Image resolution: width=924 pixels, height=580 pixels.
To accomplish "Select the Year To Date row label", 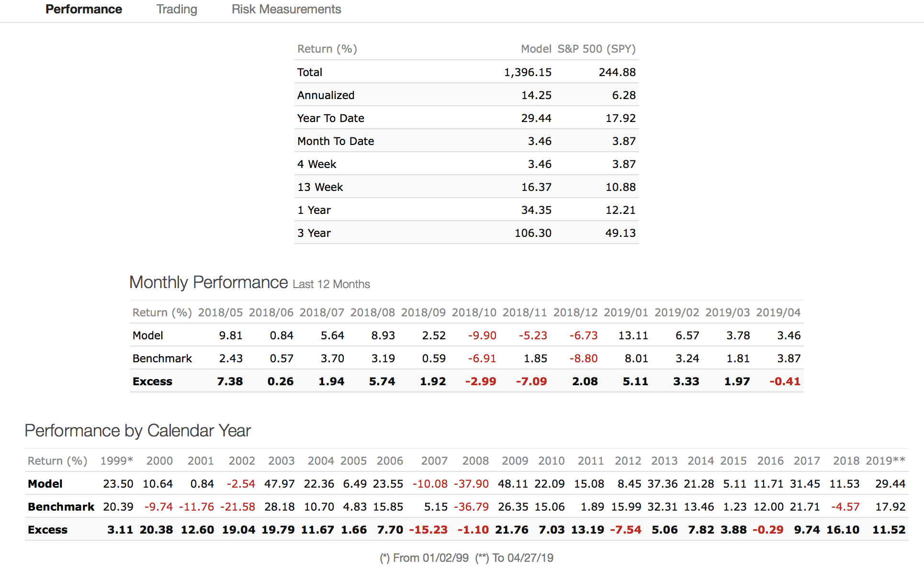I will [x=330, y=118].
